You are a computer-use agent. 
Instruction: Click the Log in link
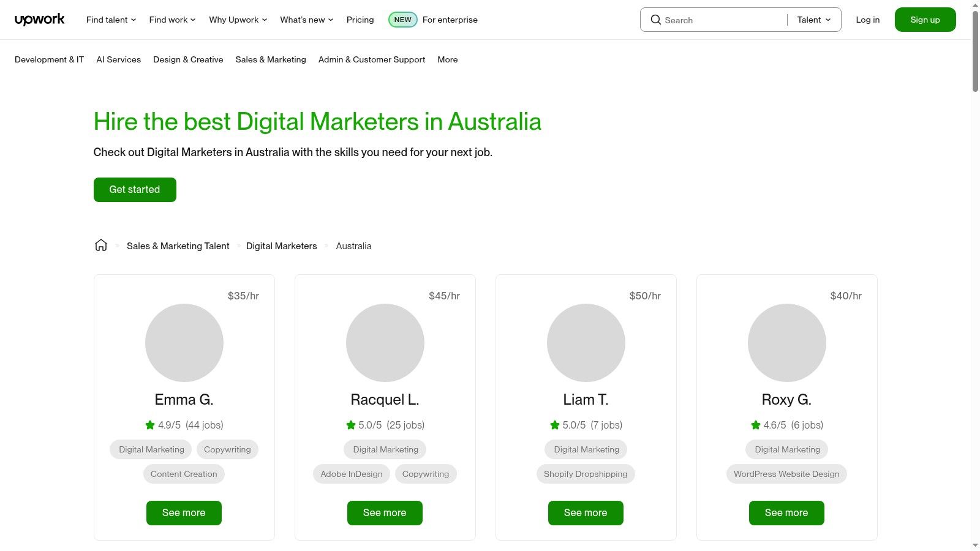pos(868,20)
